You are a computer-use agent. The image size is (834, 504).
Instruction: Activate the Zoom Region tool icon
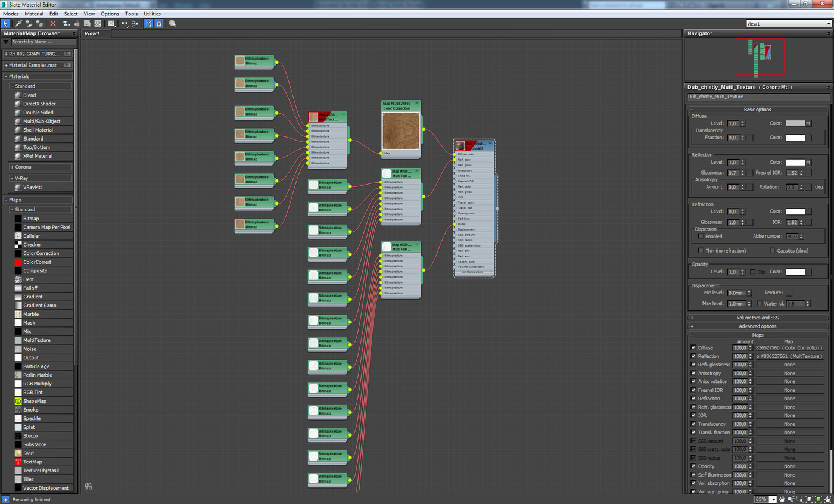800,499
